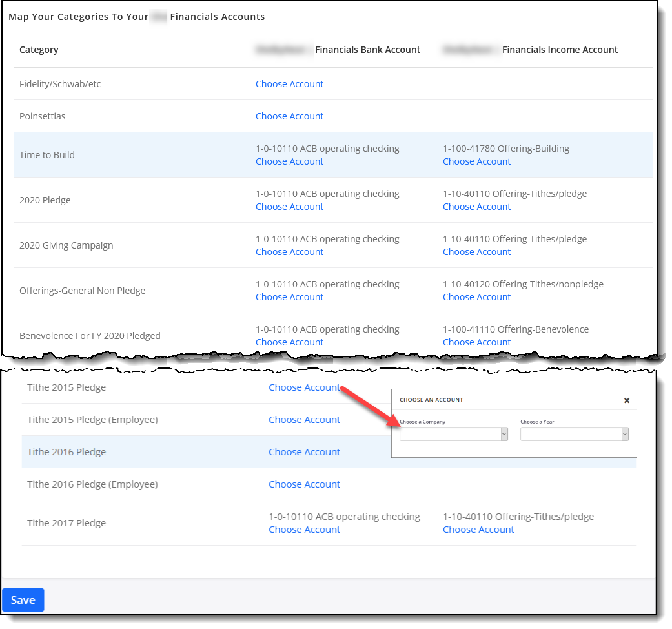The height and width of the screenshot is (629, 672).
Task: Choose income account for Tithe 2017 Pledge
Action: pos(478,530)
